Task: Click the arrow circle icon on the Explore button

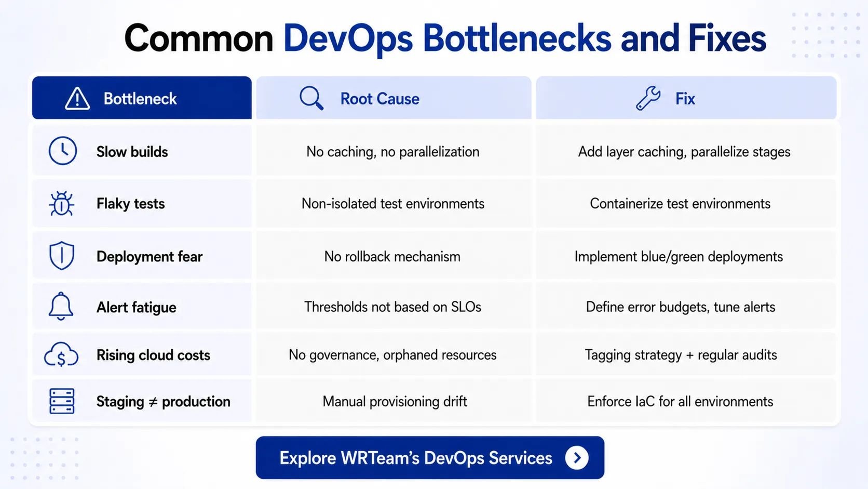Action: pos(577,458)
